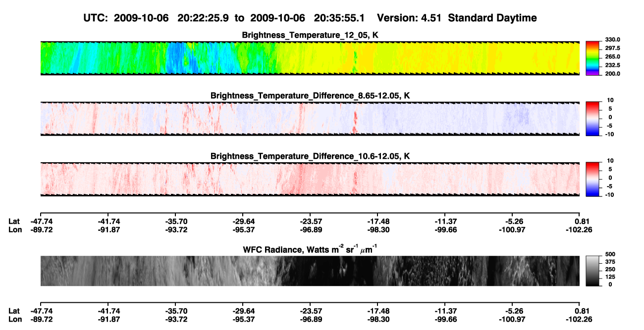
Task: Click the "10" label on 10.6-12.05 color bar
Action: click(x=611, y=160)
